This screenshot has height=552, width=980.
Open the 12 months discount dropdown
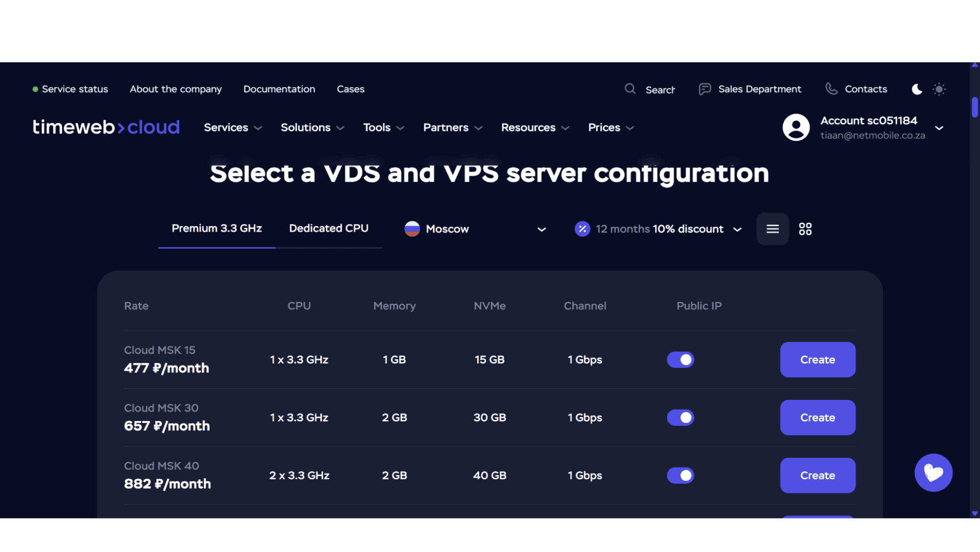click(658, 229)
